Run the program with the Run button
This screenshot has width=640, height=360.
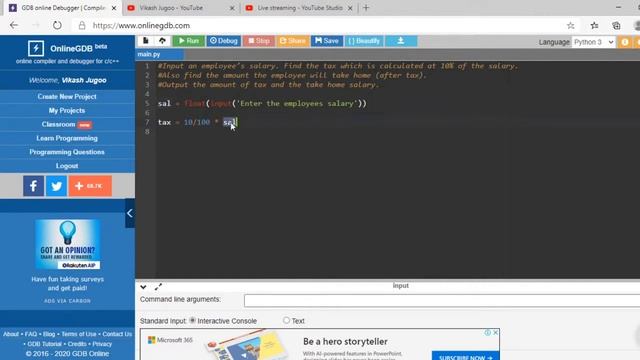tap(188, 41)
